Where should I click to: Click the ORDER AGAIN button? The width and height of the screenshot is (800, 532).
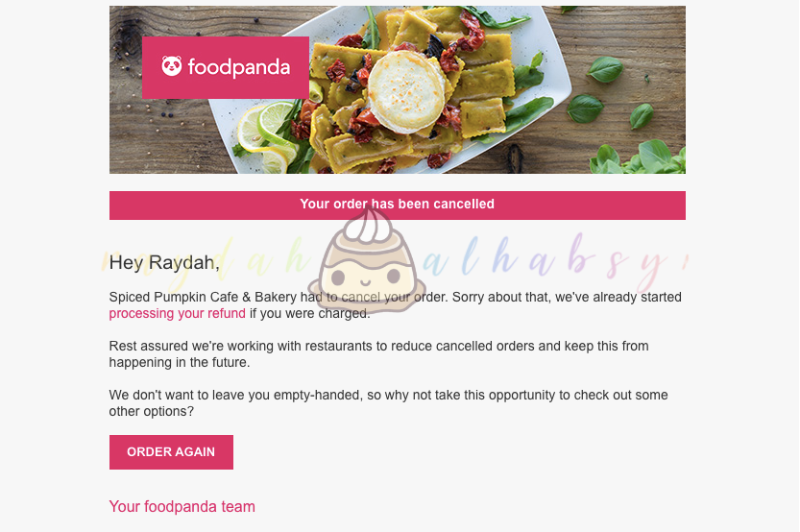(x=171, y=452)
